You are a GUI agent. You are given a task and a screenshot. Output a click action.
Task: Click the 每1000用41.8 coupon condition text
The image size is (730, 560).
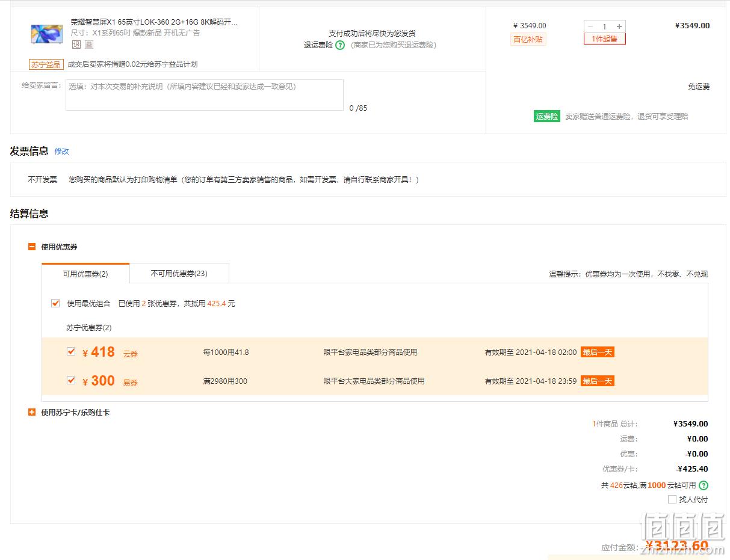226,352
